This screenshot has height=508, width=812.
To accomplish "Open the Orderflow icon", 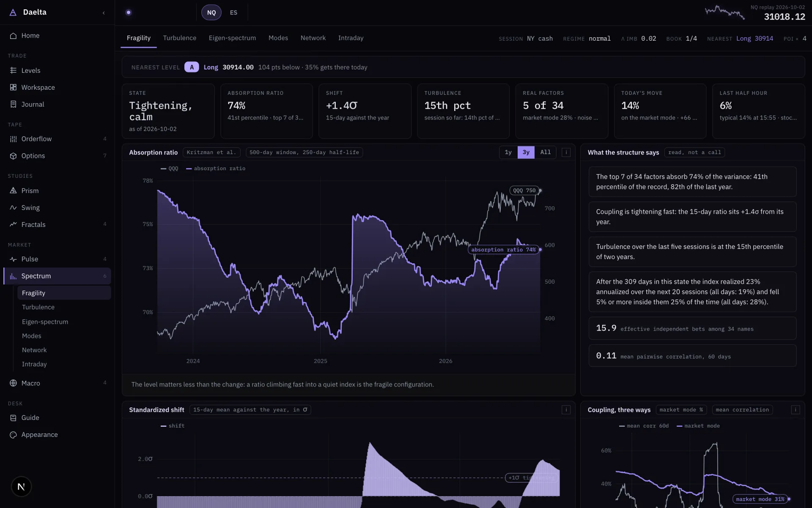I will coord(13,139).
